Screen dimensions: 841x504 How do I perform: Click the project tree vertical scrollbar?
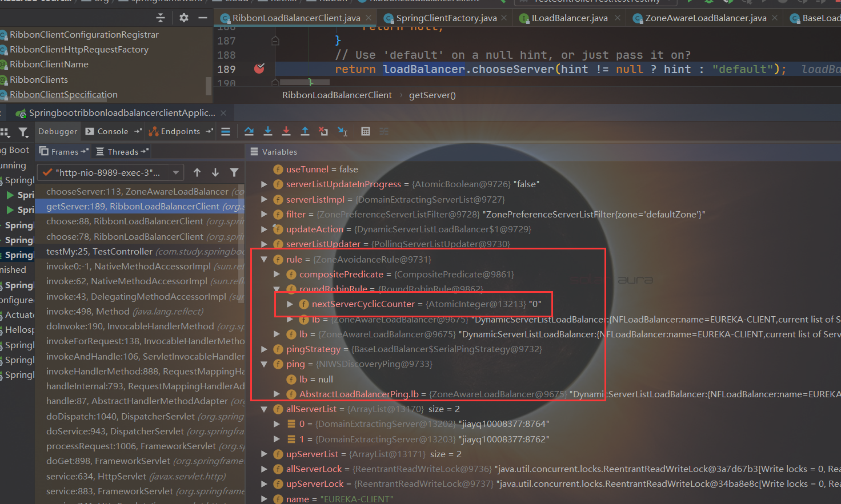tap(209, 85)
